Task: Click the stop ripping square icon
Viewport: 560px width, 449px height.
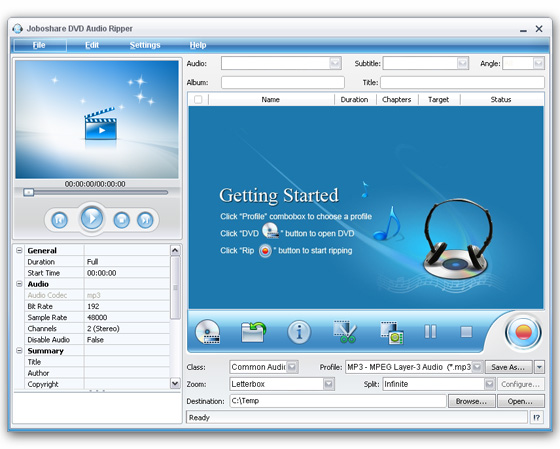Action: click(x=466, y=332)
